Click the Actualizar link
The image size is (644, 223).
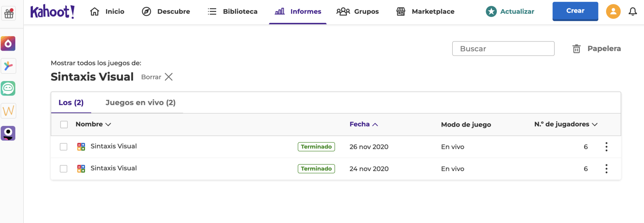coord(517,12)
